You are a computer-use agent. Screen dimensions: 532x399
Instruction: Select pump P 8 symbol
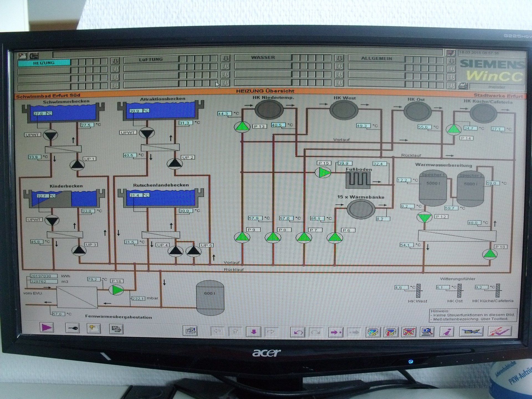[x=273, y=237]
